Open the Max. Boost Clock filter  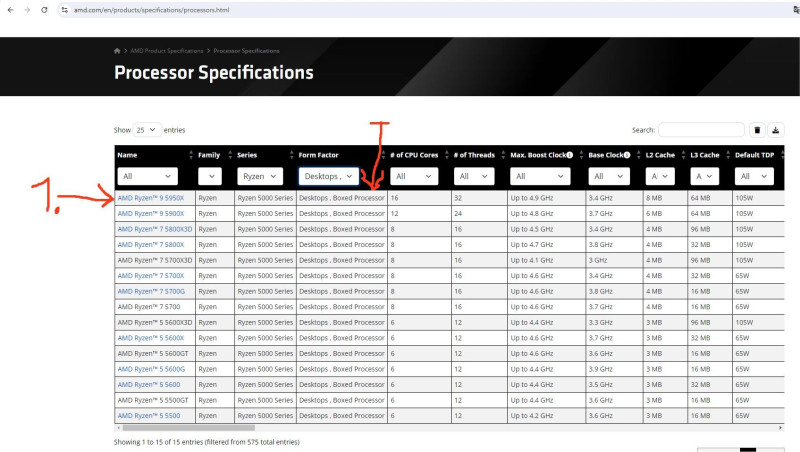(540, 176)
